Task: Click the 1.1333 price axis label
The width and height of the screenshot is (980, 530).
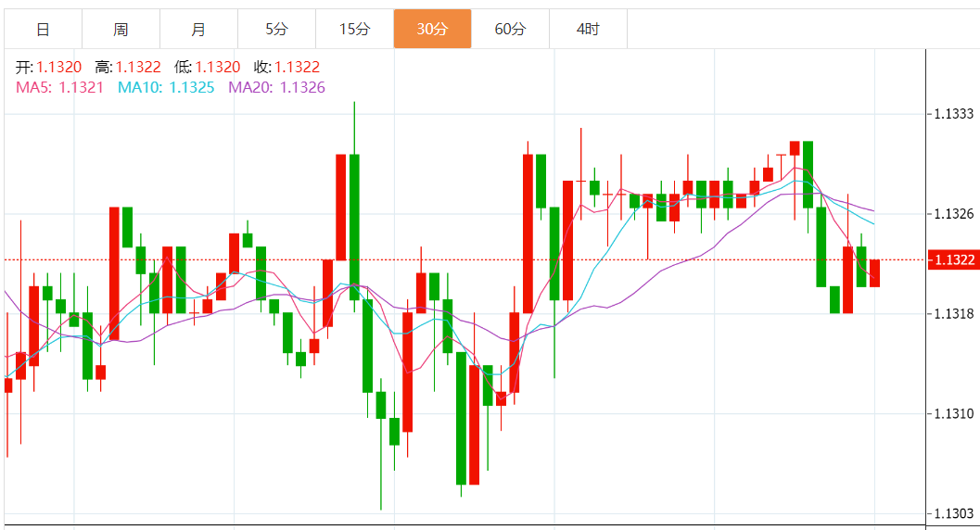Action: [952, 114]
